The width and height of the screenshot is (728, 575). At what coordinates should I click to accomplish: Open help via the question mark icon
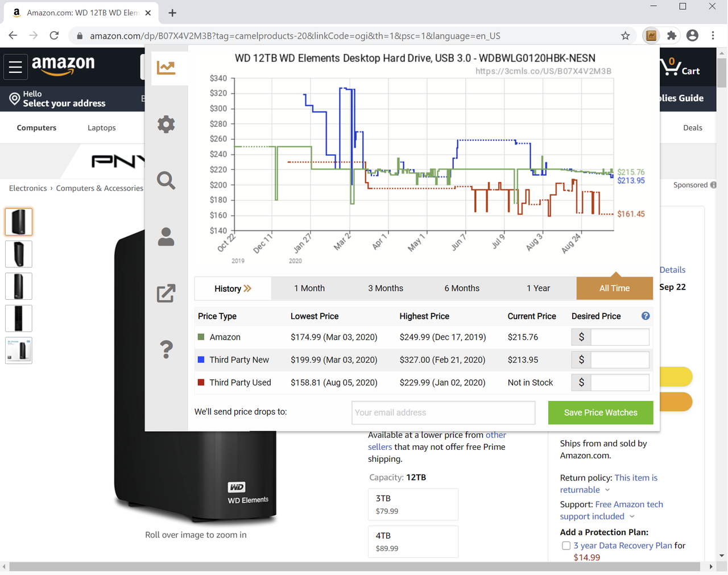pos(166,350)
